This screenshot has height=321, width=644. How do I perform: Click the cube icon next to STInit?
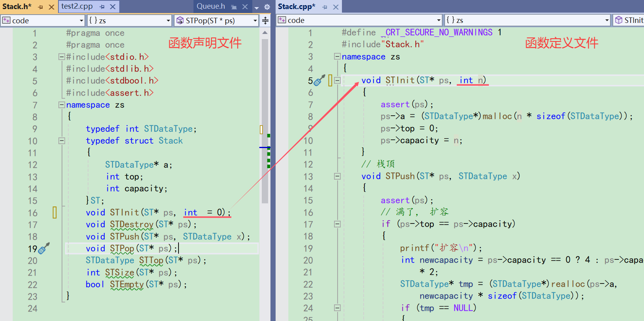pyautogui.click(x=619, y=20)
